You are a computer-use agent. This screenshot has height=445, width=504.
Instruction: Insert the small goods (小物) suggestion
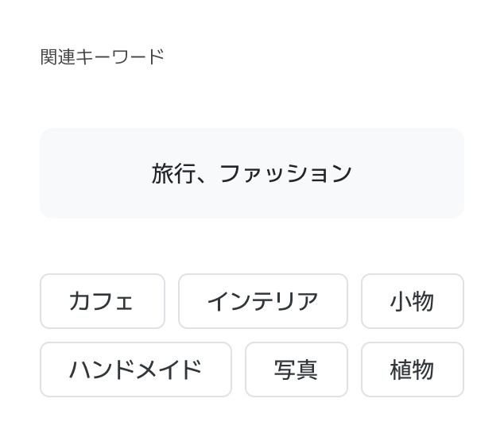pos(412,301)
